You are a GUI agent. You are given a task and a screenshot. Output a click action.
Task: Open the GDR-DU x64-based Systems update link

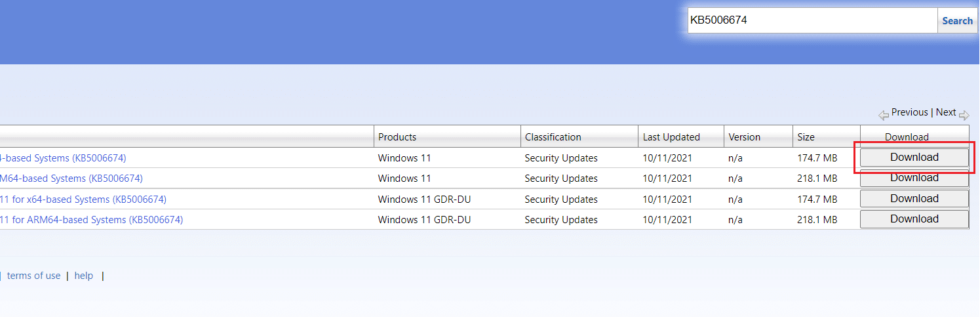point(83,200)
